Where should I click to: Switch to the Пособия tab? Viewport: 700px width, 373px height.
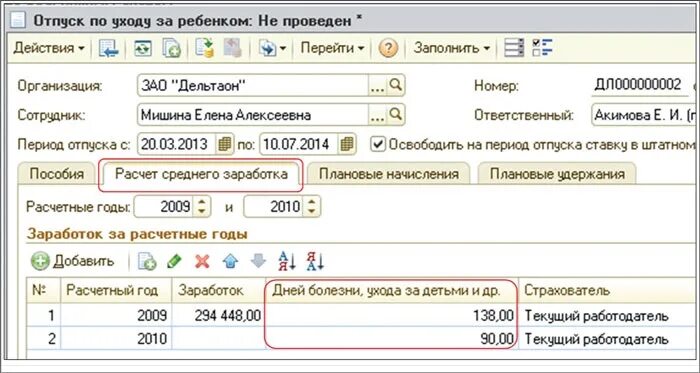point(57,174)
